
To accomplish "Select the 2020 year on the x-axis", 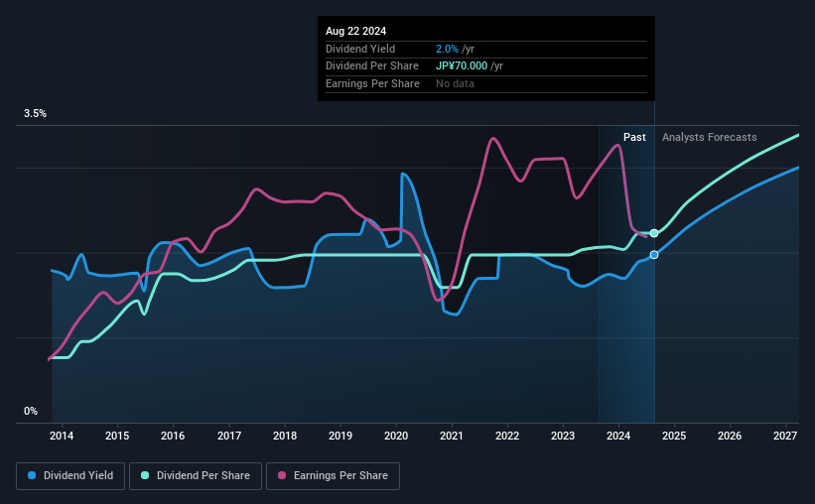I will [396, 436].
